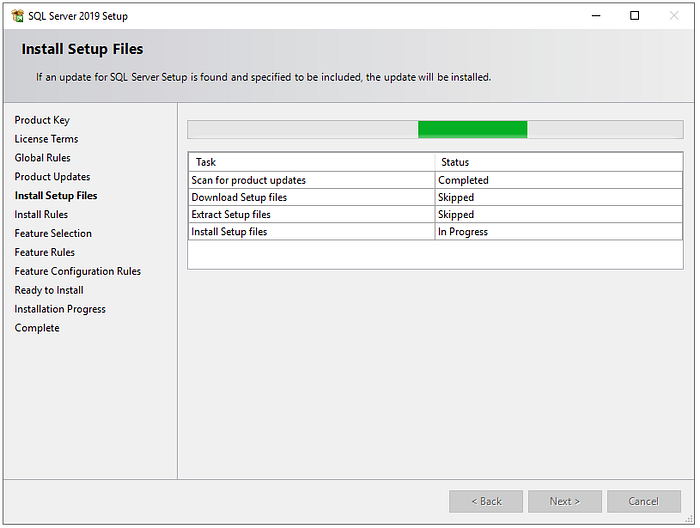Go to the Global Rules step
700x528 pixels.
click(42, 158)
